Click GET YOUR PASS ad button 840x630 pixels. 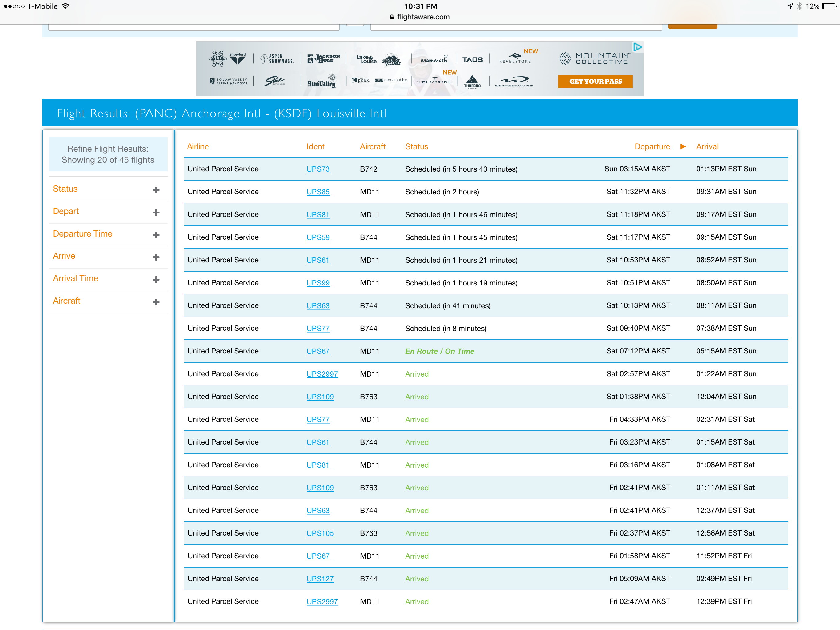[595, 81]
